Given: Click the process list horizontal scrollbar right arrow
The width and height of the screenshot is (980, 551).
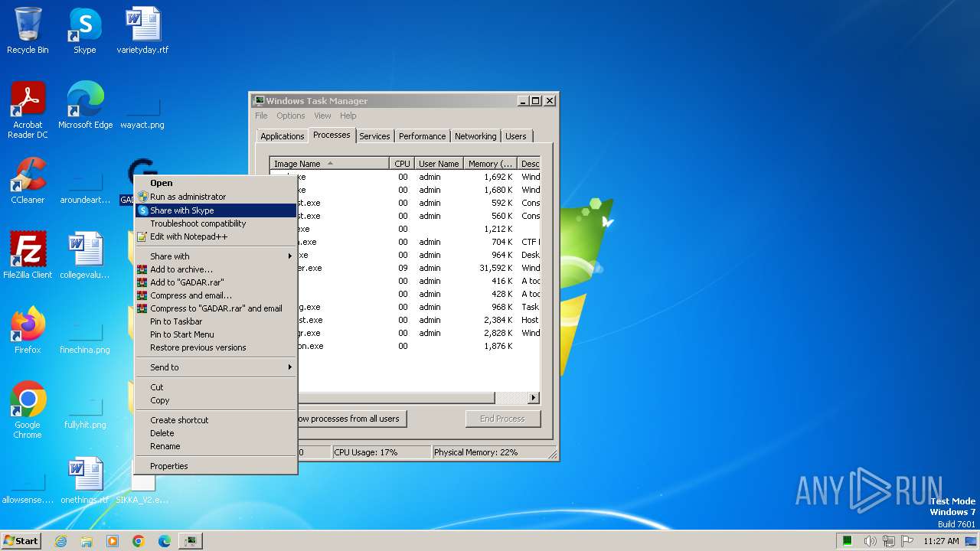Looking at the screenshot, I should (534, 398).
